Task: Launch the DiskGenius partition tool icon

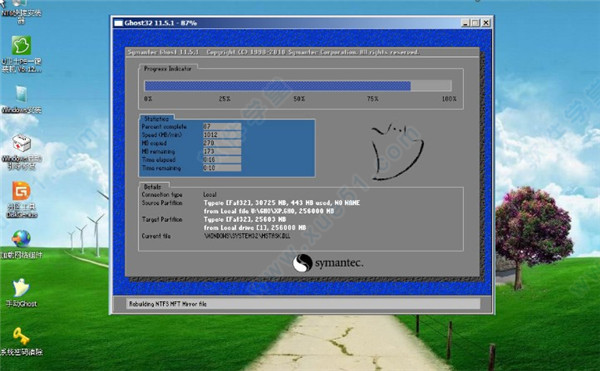Action: pyautogui.click(x=21, y=191)
